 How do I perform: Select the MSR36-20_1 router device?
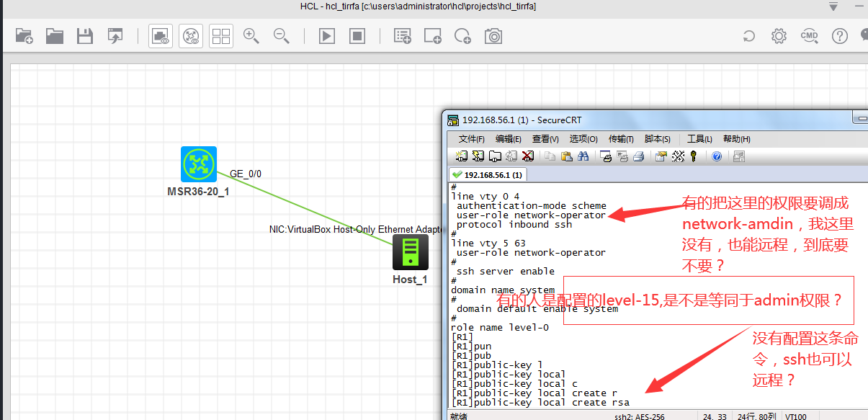(x=198, y=164)
